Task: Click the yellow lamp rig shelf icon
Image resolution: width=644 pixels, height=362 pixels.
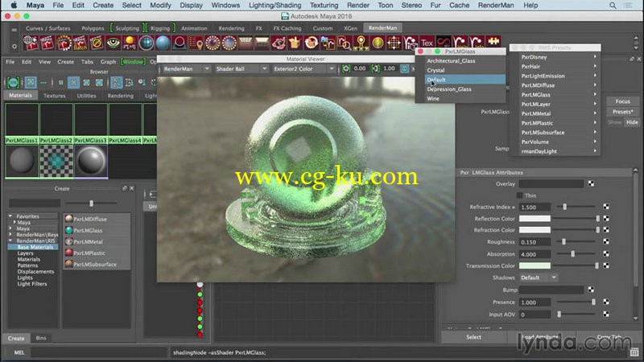Action: (x=361, y=43)
